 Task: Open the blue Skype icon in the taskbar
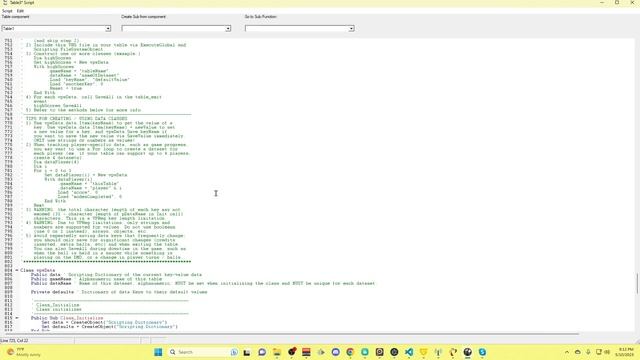[x=482, y=352]
